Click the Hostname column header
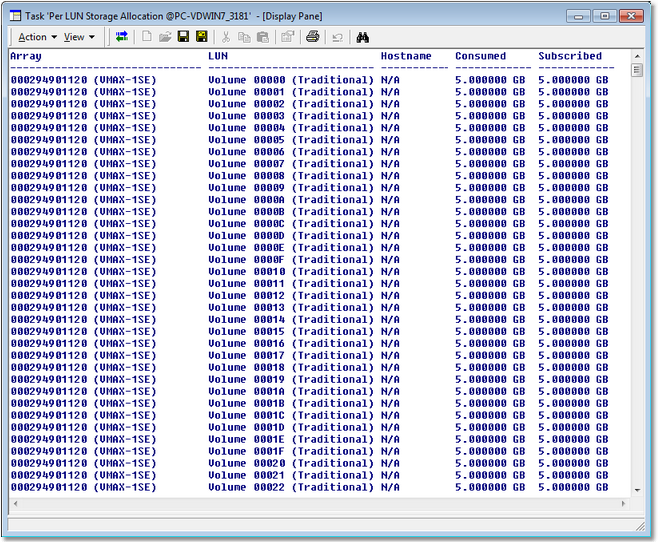 [x=406, y=56]
